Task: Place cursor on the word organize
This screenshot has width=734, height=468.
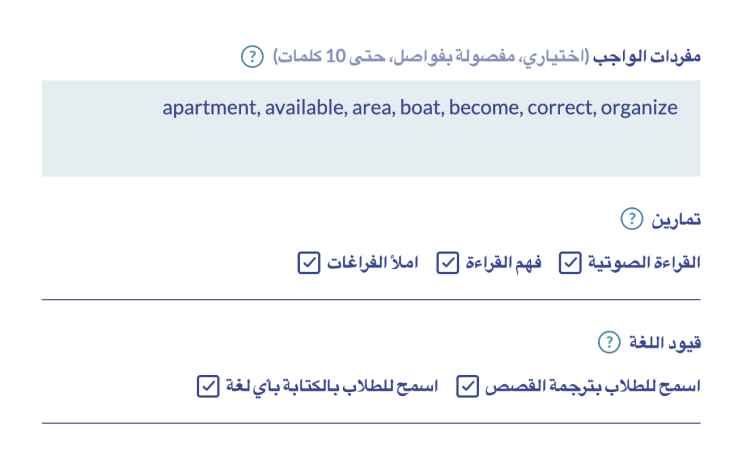Action: tap(639, 108)
